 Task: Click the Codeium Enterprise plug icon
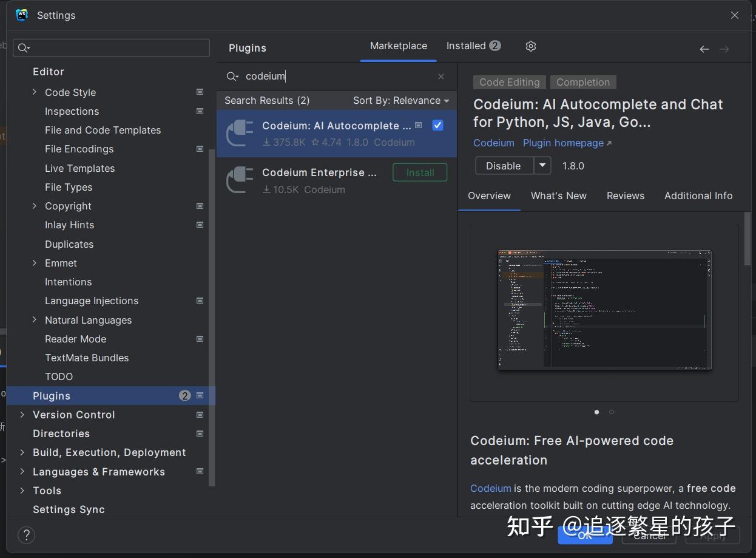click(x=240, y=181)
